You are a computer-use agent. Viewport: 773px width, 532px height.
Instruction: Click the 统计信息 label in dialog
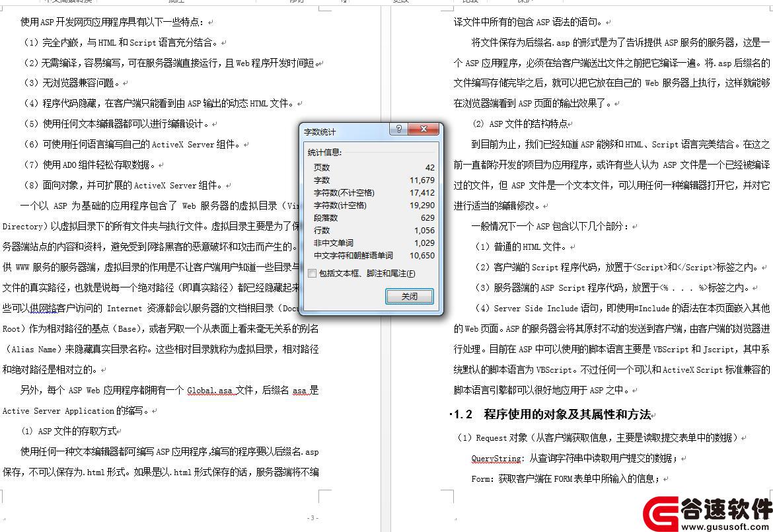click(324, 153)
